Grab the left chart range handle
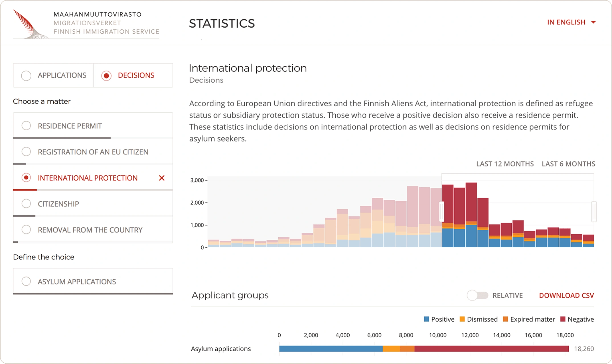This screenshot has height=364, width=612. [x=442, y=212]
